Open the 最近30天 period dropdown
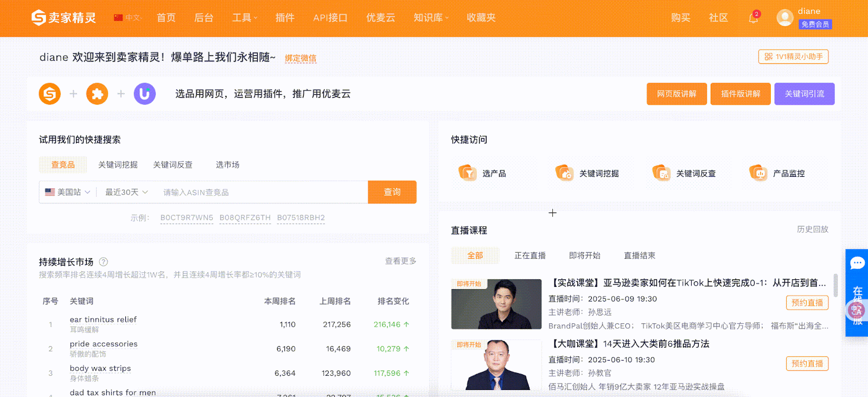Screen dimensions: 868x397 (x=126, y=192)
